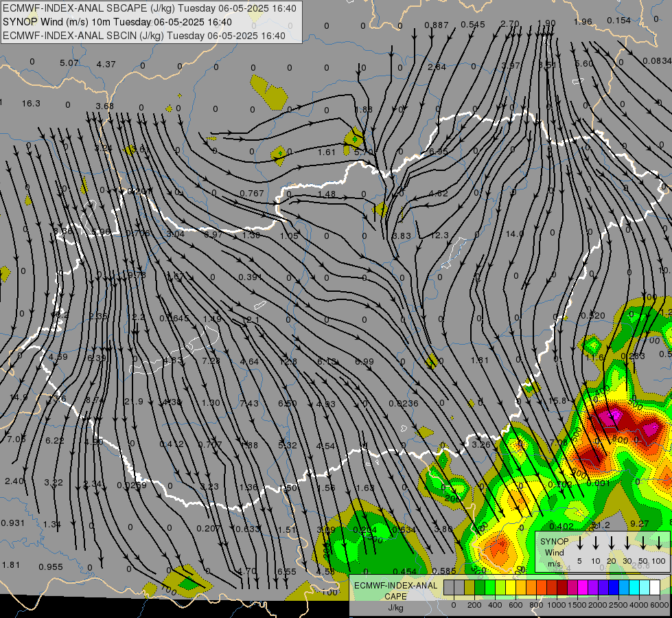The width and height of the screenshot is (672, 618).
Task: Click the map value '0.887'
Action: pyautogui.click(x=437, y=25)
